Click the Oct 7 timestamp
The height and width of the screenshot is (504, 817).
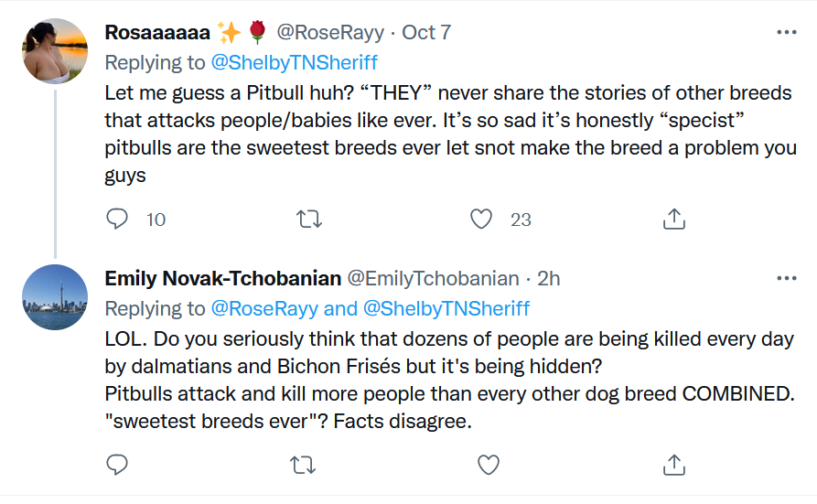[425, 33]
